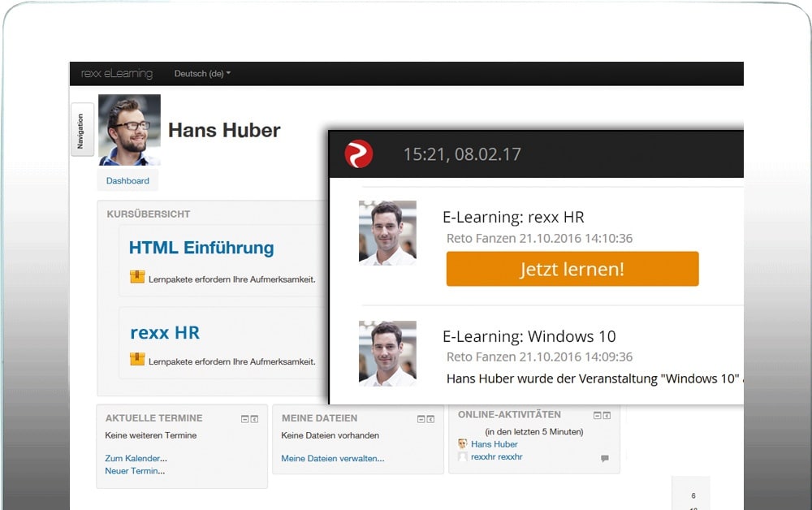The width and height of the screenshot is (812, 510).
Task: Dock the Meine Dateien block
Action: pos(430,419)
